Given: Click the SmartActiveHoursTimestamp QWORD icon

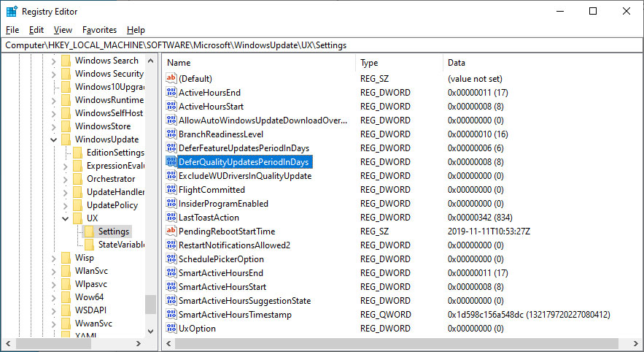Looking at the screenshot, I should click(171, 314).
